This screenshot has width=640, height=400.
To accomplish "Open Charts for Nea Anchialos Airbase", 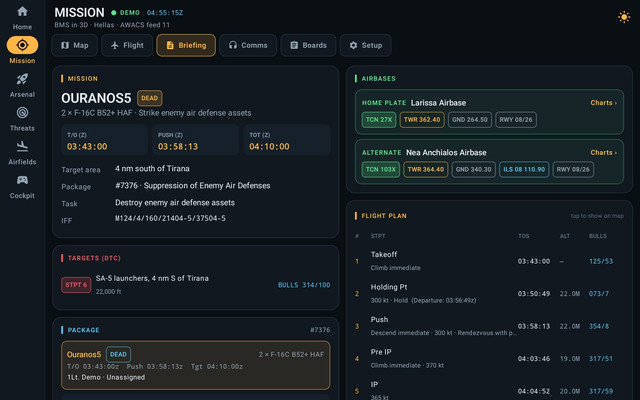I will (603, 153).
